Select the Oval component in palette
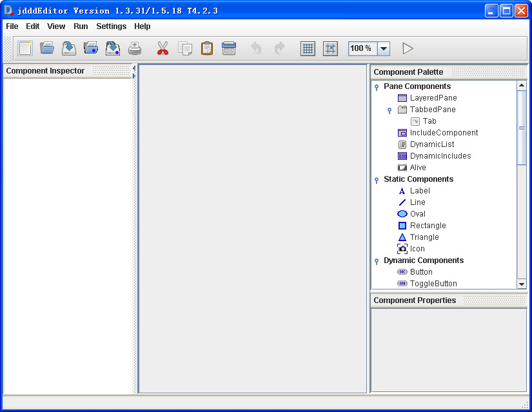 point(417,214)
